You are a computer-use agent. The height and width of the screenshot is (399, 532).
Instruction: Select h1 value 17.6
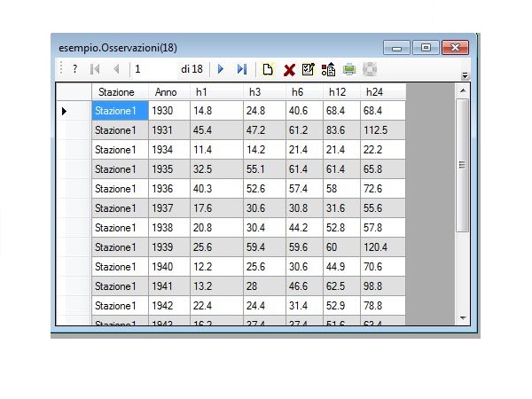[x=216, y=208]
